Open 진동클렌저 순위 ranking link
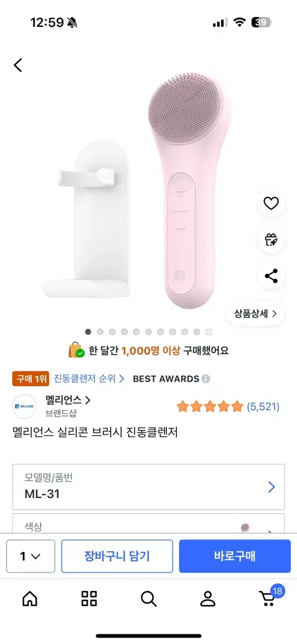297x644 pixels. coord(89,378)
